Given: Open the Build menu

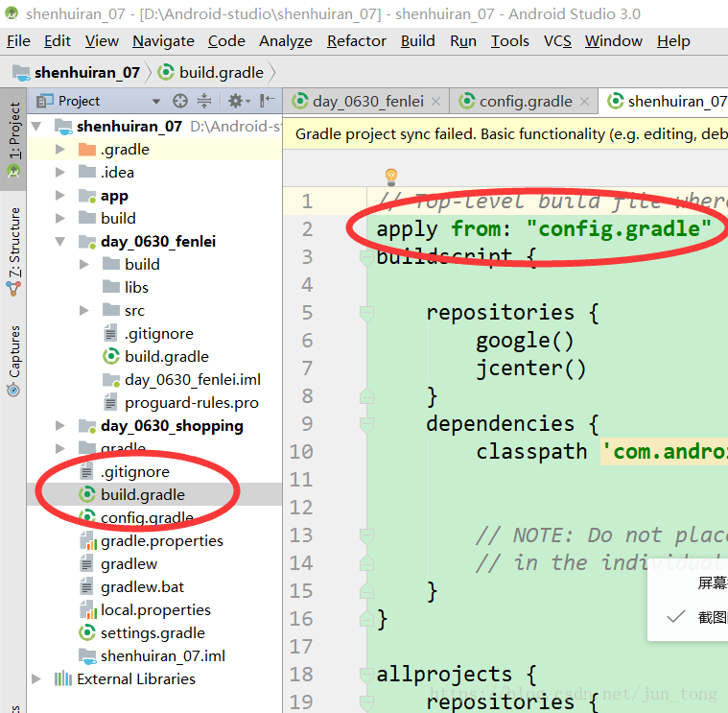Looking at the screenshot, I should pyautogui.click(x=418, y=41).
